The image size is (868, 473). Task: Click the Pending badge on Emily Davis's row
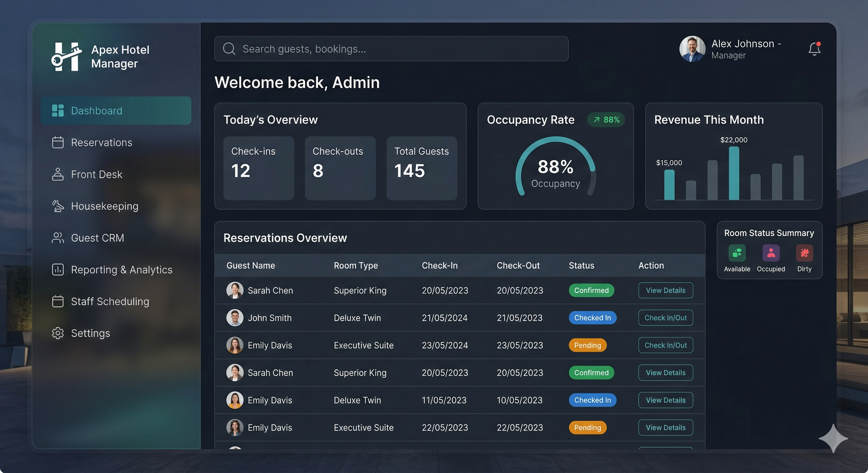(587, 345)
